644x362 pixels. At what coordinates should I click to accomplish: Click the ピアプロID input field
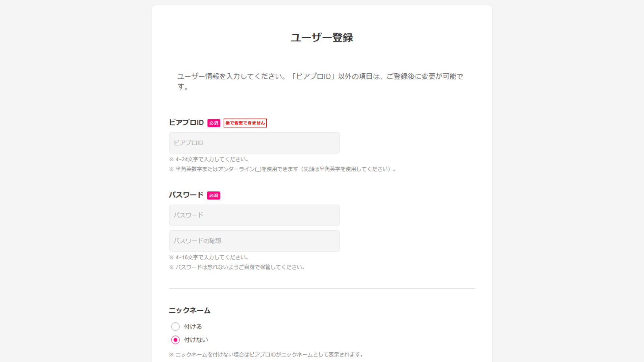pyautogui.click(x=254, y=142)
